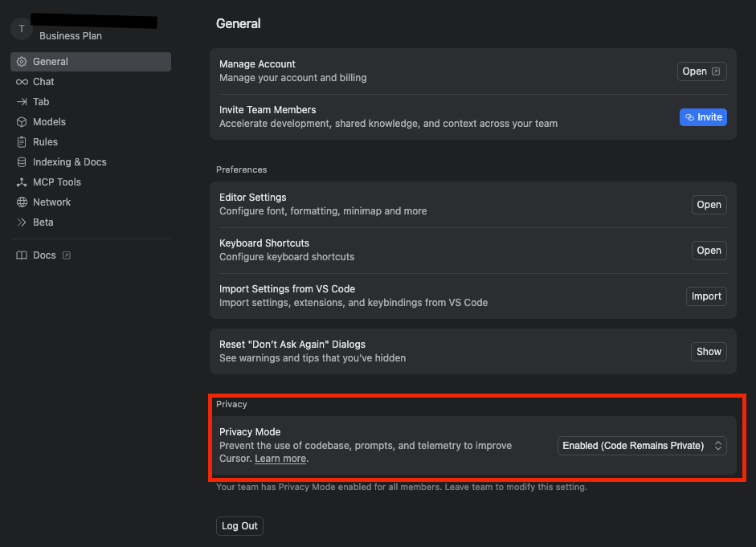
Task: Click the Tab arrow icon in sidebar
Action: (x=22, y=102)
